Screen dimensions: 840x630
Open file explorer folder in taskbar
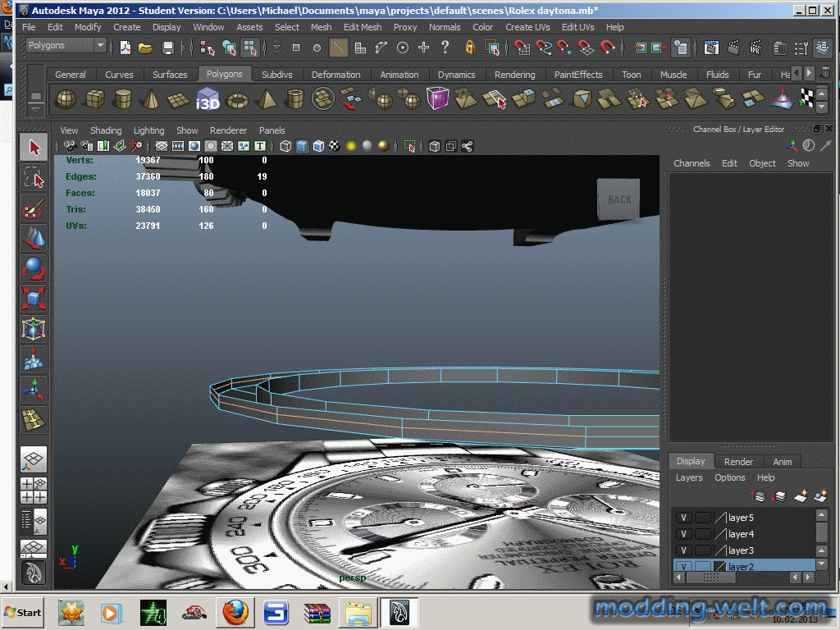(x=358, y=612)
